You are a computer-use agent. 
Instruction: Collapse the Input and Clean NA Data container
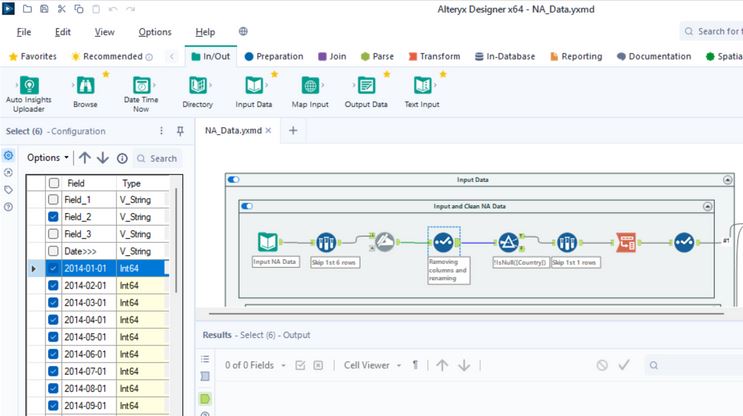point(707,207)
